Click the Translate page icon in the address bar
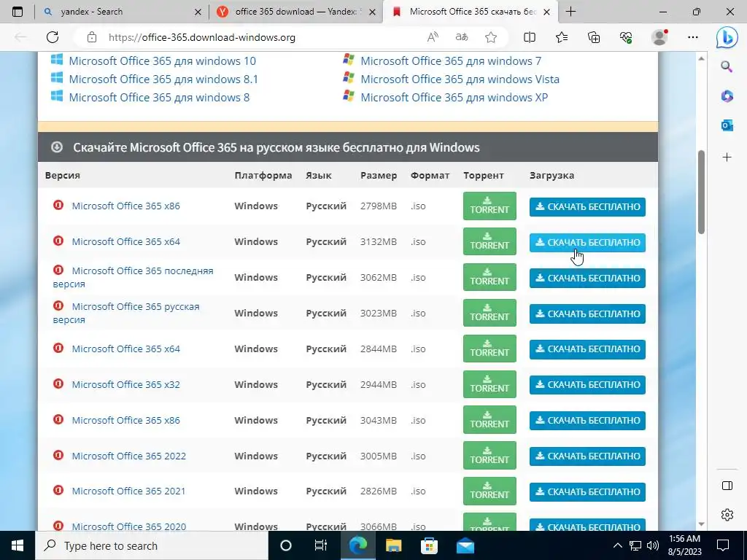The image size is (747, 560). [462, 37]
